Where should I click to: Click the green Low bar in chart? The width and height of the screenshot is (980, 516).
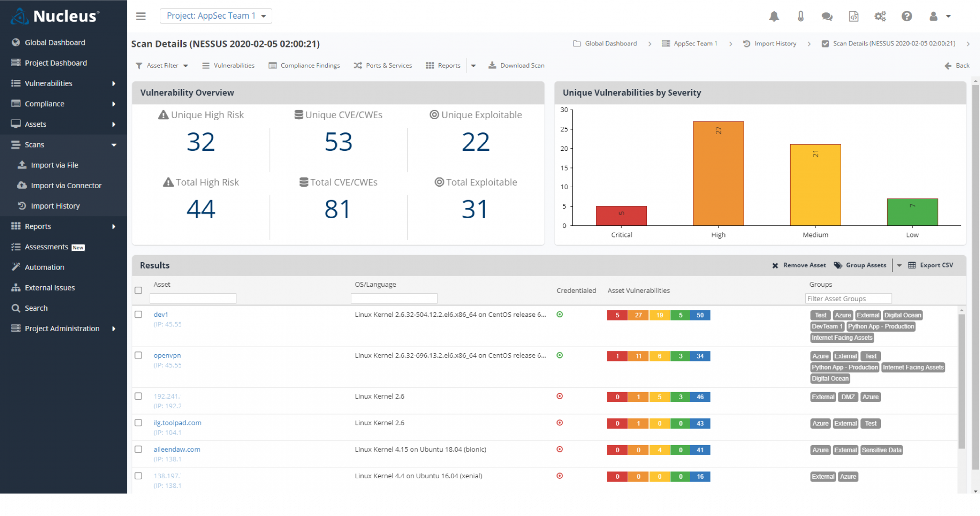(912, 212)
